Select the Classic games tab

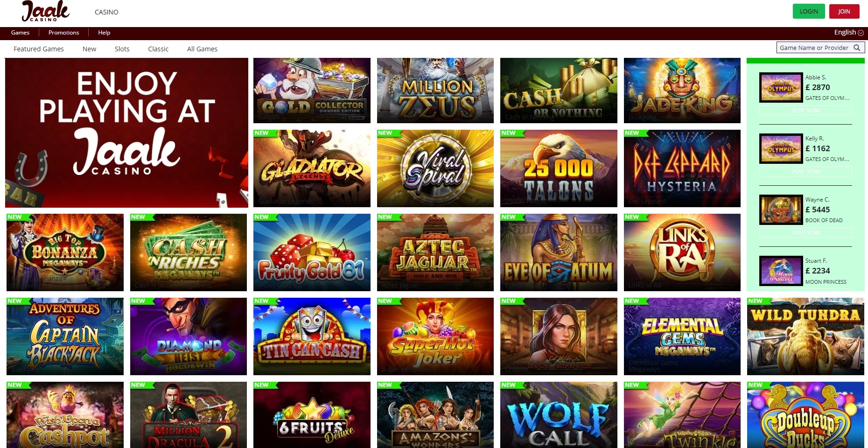(x=158, y=49)
